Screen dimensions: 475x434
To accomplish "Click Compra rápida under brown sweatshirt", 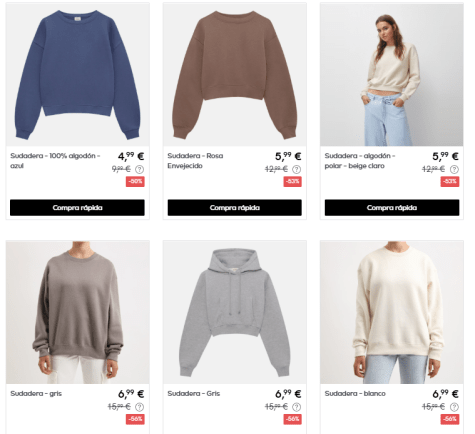I will tap(235, 208).
